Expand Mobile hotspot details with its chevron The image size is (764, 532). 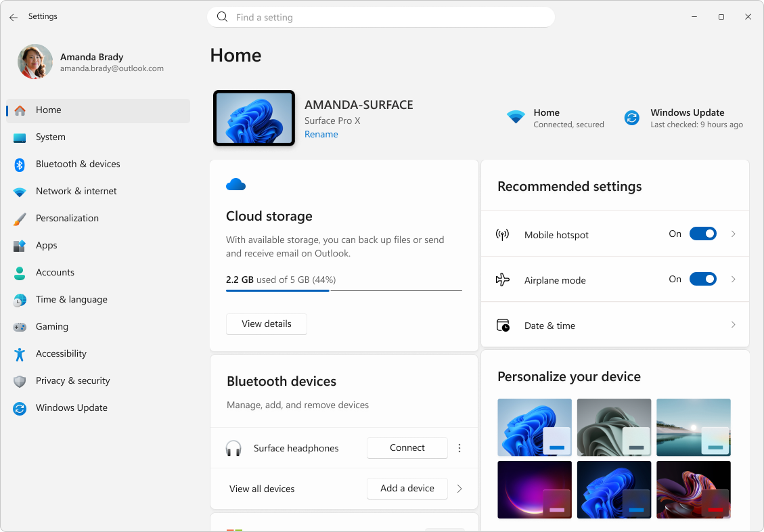pyautogui.click(x=734, y=234)
